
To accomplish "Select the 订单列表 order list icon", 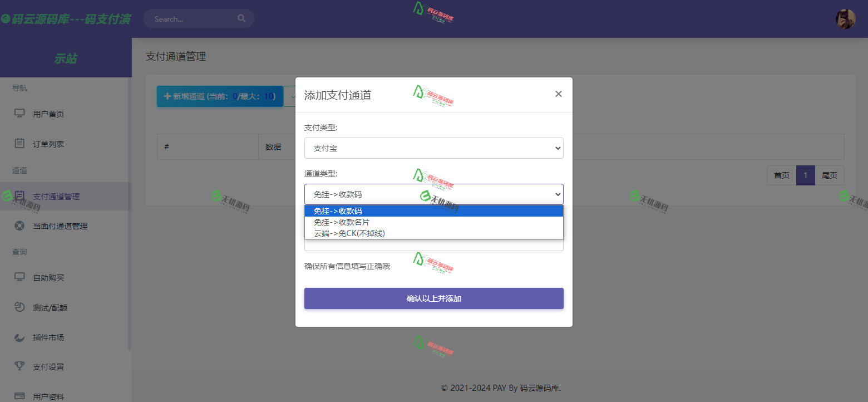I will pos(21,144).
